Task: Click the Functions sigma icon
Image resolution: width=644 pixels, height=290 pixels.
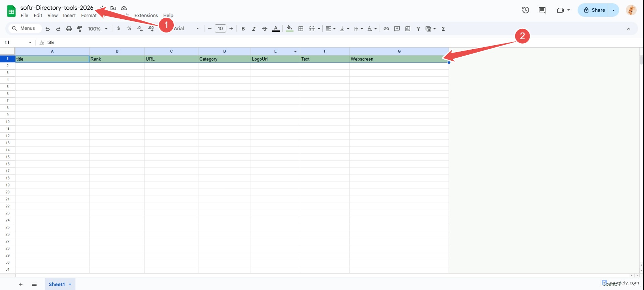Action: coord(443,29)
